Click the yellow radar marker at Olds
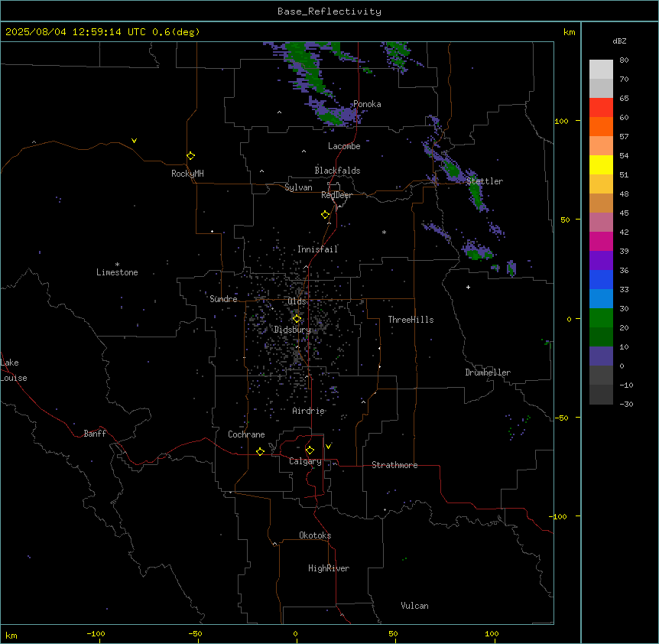This screenshot has width=659, height=644. [x=297, y=319]
